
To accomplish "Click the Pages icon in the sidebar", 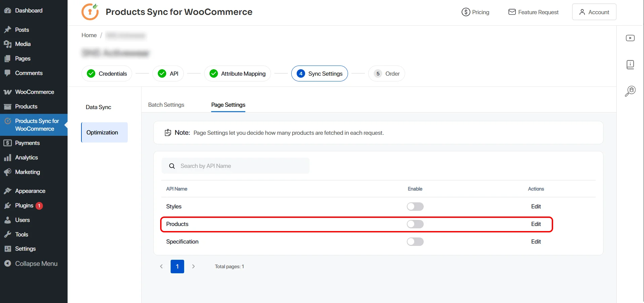I will pyautogui.click(x=7, y=58).
